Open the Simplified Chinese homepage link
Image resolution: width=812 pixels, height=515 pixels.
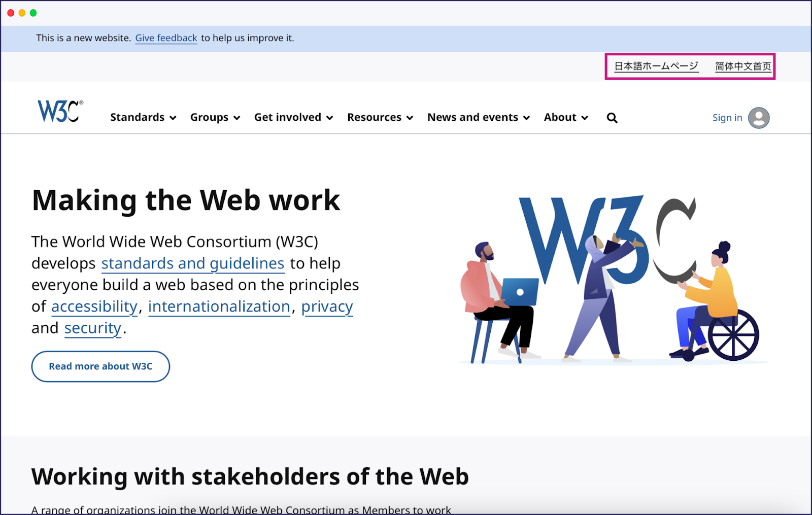(742, 66)
